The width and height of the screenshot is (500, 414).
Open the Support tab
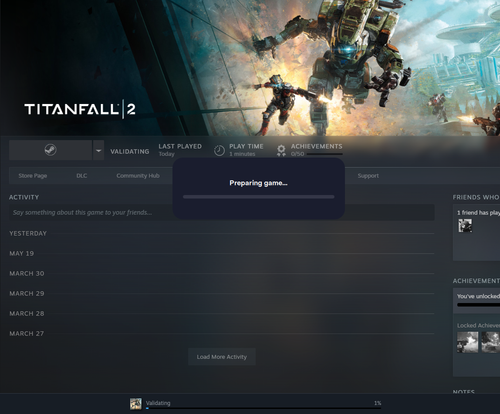tap(368, 176)
